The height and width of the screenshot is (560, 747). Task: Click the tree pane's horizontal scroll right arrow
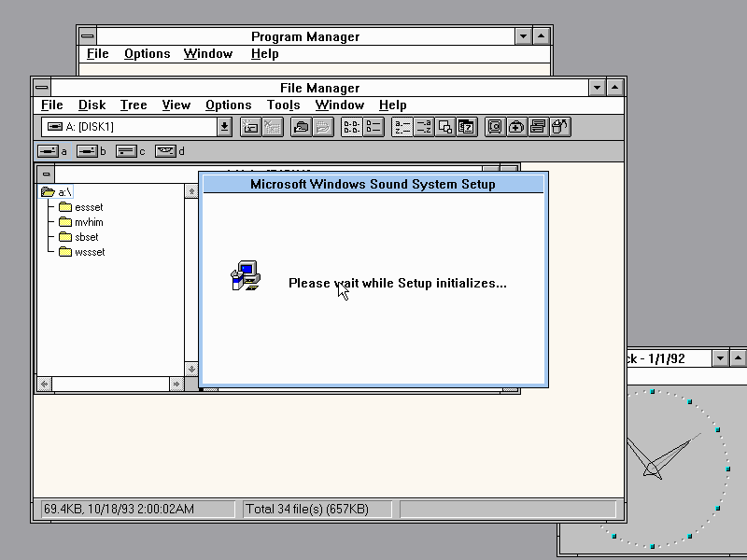tap(176, 384)
